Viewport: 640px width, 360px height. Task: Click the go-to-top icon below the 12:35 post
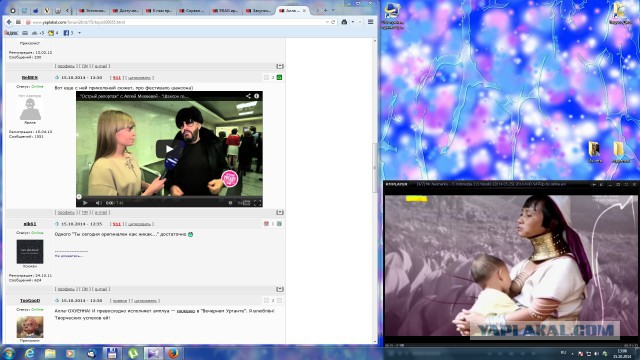(x=280, y=289)
